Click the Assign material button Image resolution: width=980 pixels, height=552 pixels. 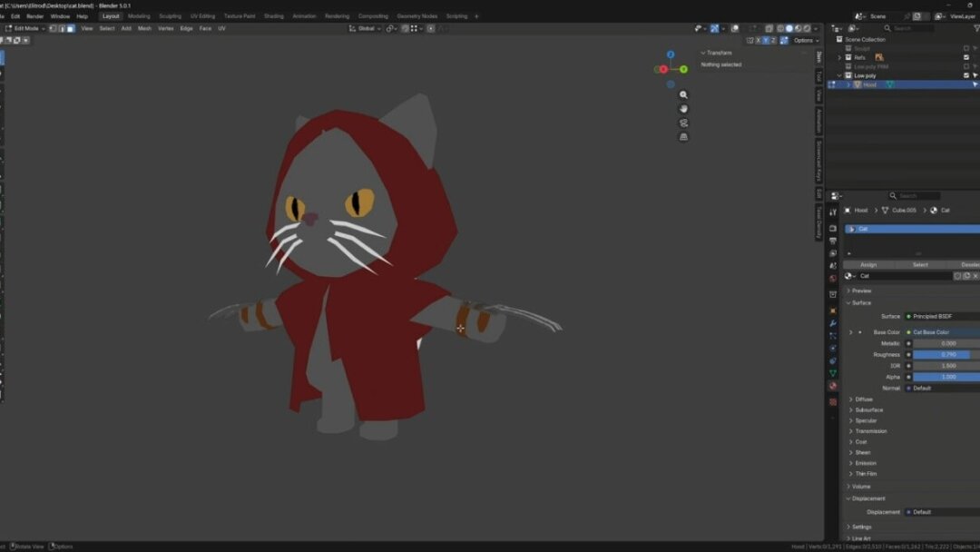click(x=868, y=264)
